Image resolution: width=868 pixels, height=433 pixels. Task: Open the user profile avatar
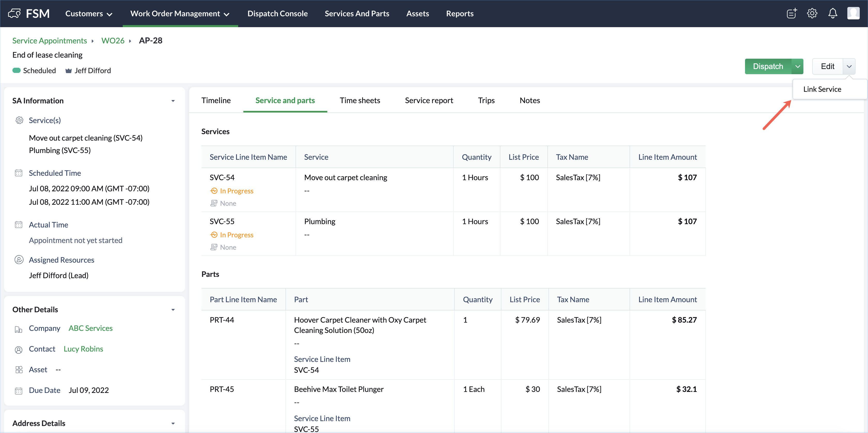(x=853, y=13)
